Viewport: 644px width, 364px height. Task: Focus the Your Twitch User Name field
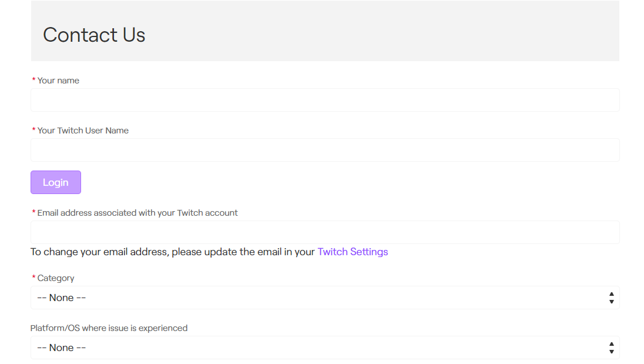325,150
